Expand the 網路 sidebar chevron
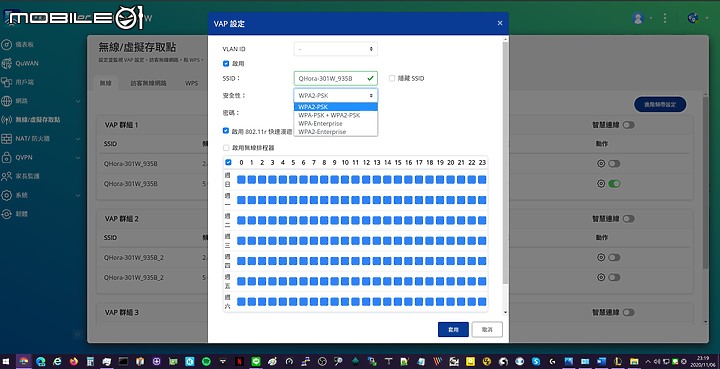 point(78,101)
